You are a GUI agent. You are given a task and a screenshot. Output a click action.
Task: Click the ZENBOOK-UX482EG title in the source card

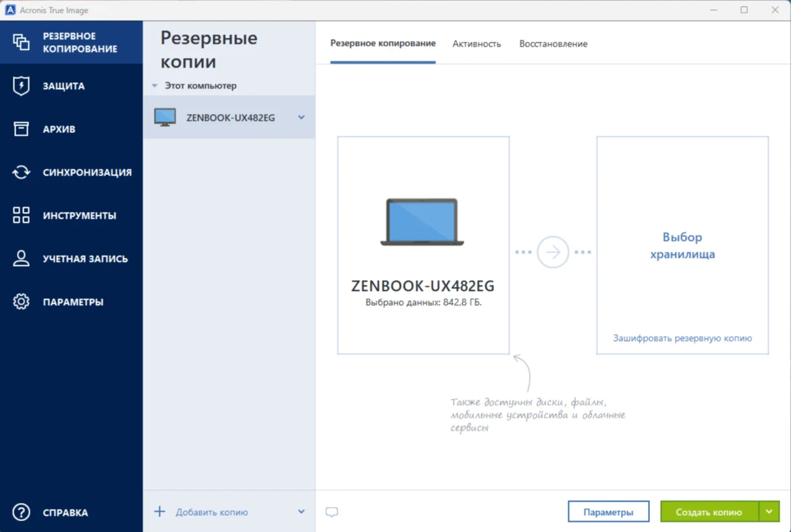point(422,286)
